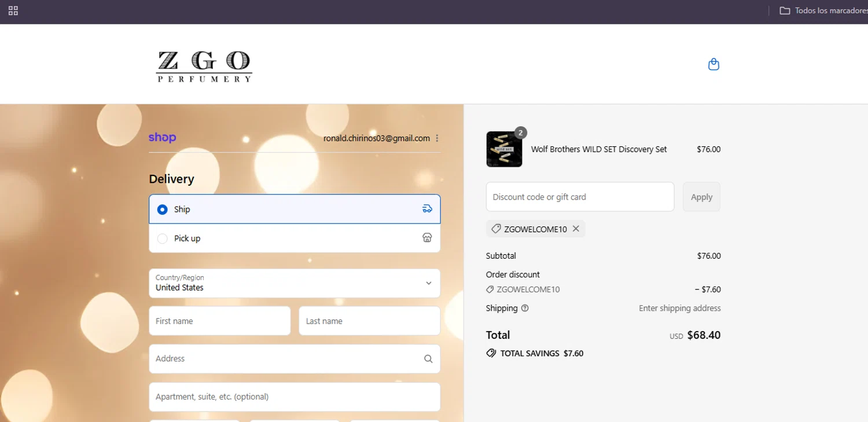Click the quantity badge 2 on the thumbnail
The width and height of the screenshot is (868, 422).
[x=520, y=133]
